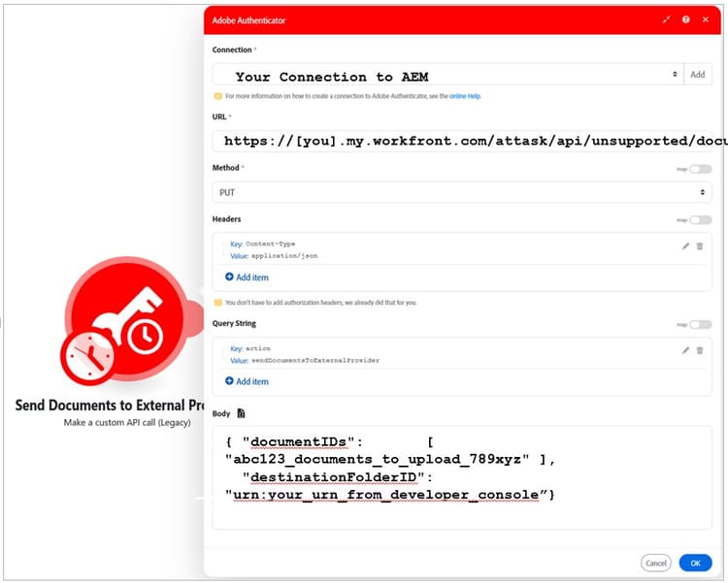Toggle the Map switch for Method

pos(700,169)
